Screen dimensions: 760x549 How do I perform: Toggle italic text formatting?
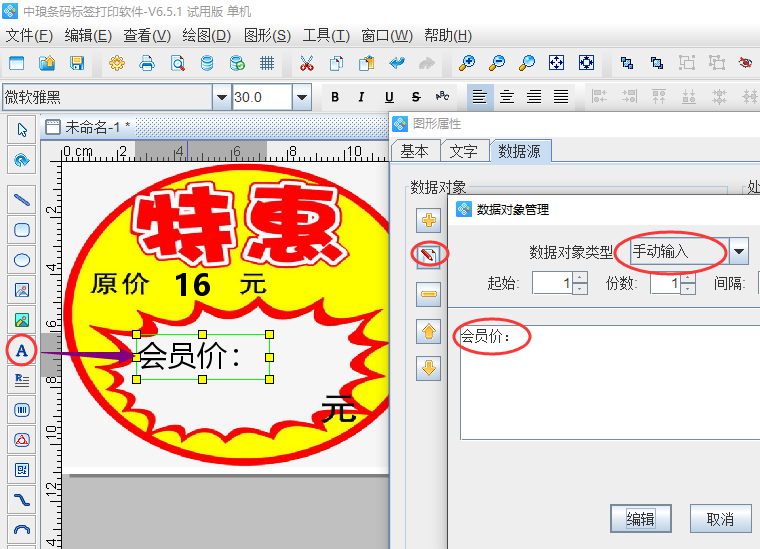[362, 98]
